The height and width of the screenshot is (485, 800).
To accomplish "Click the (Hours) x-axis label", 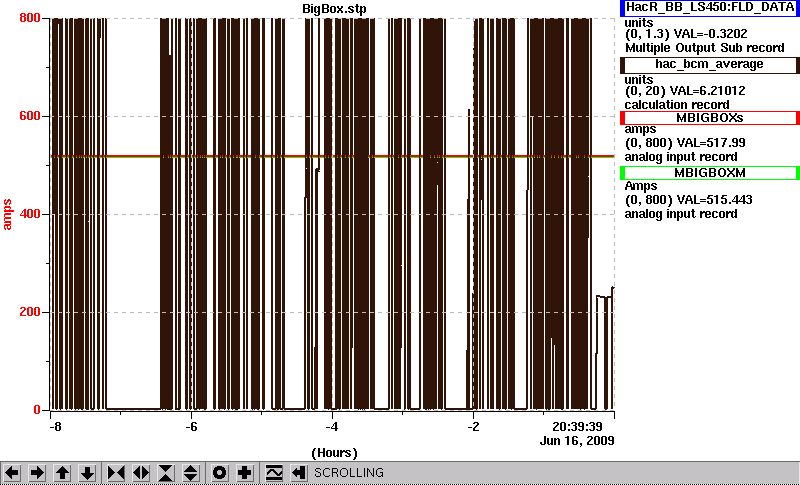I will tap(334, 453).
